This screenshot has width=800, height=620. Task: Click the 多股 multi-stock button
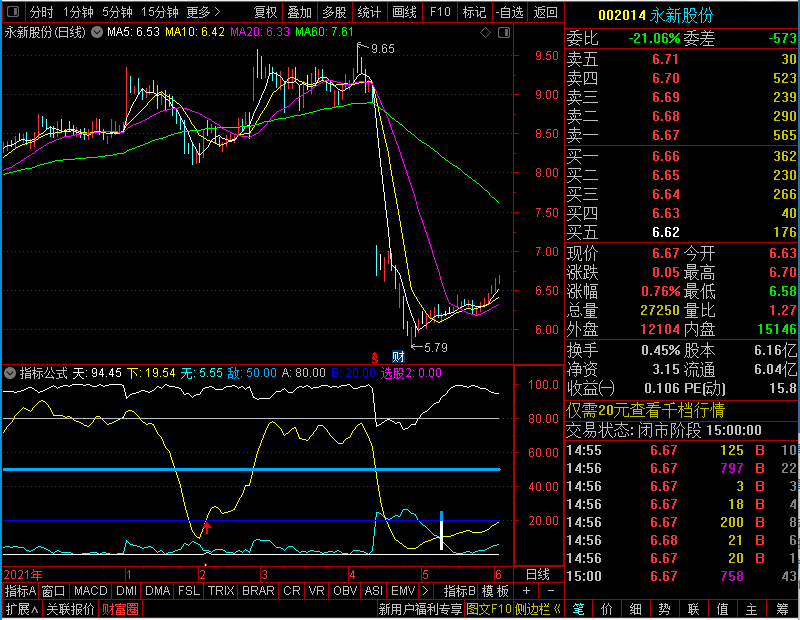tap(334, 12)
